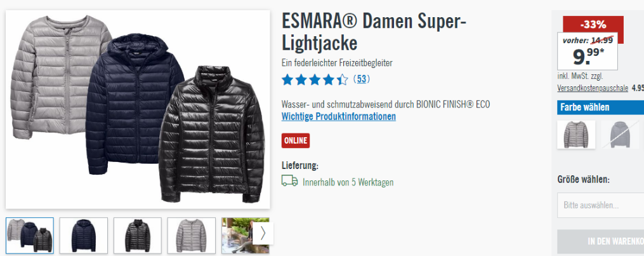Select the grey jacket color swatch
The width and height of the screenshot is (644, 256).
576,135
